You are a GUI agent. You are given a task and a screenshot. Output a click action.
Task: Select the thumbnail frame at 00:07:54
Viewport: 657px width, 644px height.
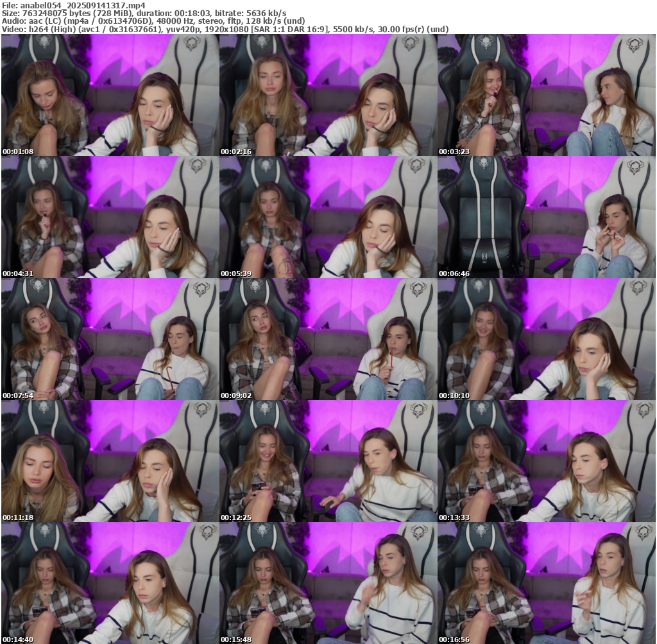pos(110,339)
